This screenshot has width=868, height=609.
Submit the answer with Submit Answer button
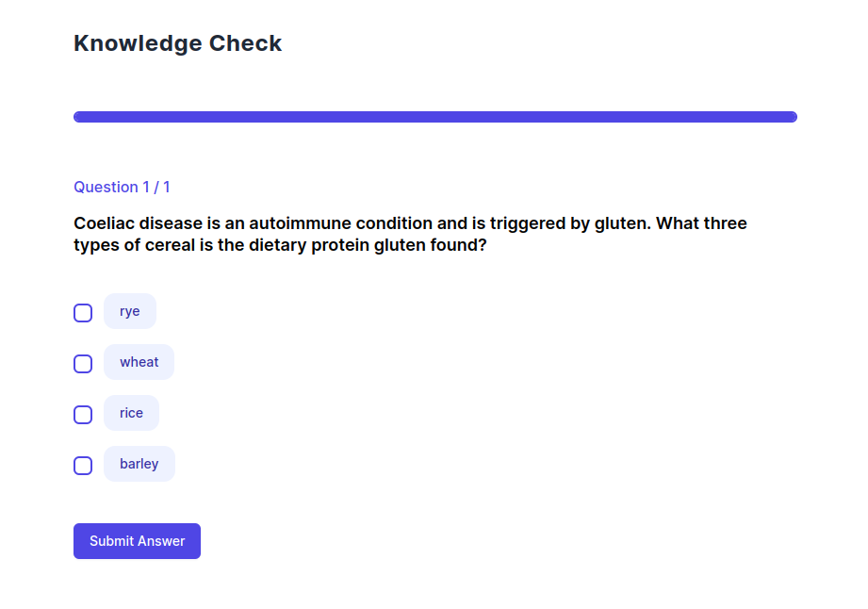137,541
